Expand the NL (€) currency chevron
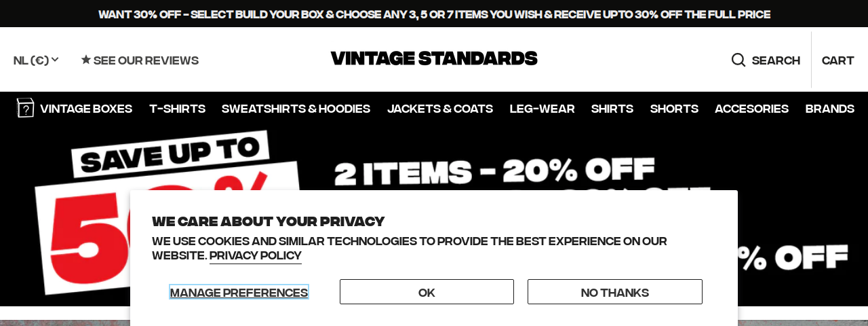Screen dimensions: 868x326 (x=55, y=60)
